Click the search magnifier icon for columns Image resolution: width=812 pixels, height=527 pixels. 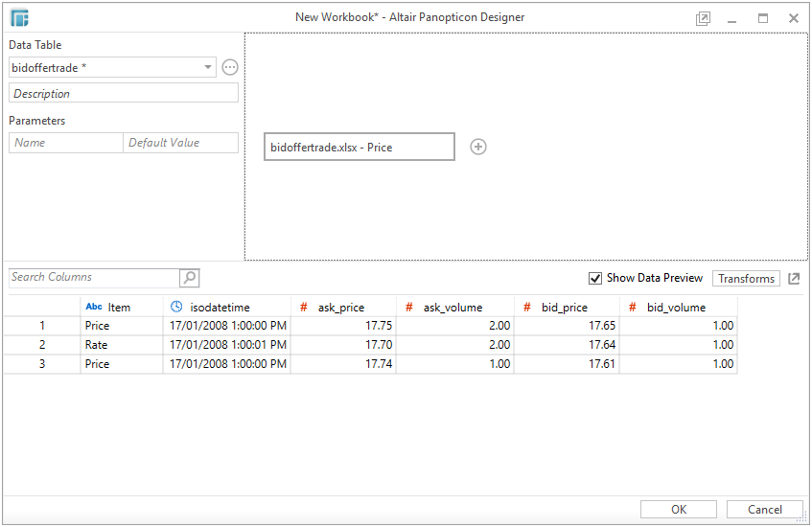tap(190, 278)
